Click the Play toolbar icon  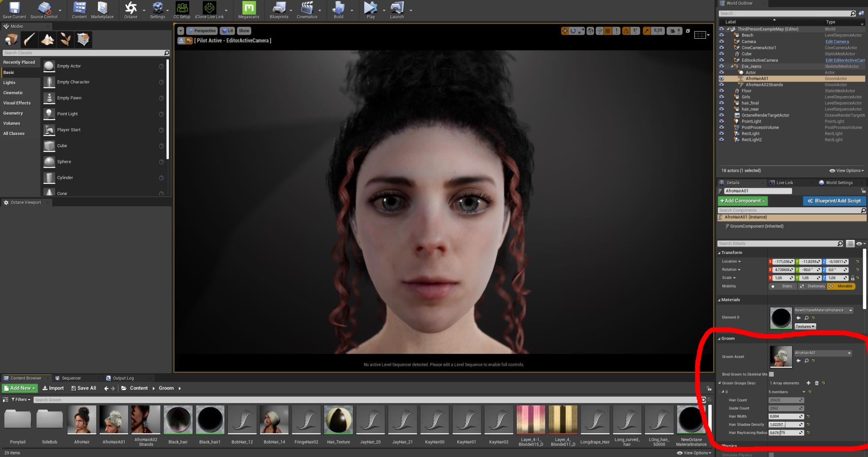[371, 10]
